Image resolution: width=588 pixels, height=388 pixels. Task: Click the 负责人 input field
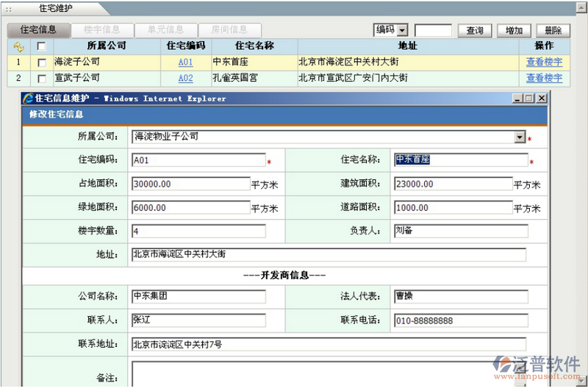(x=460, y=231)
